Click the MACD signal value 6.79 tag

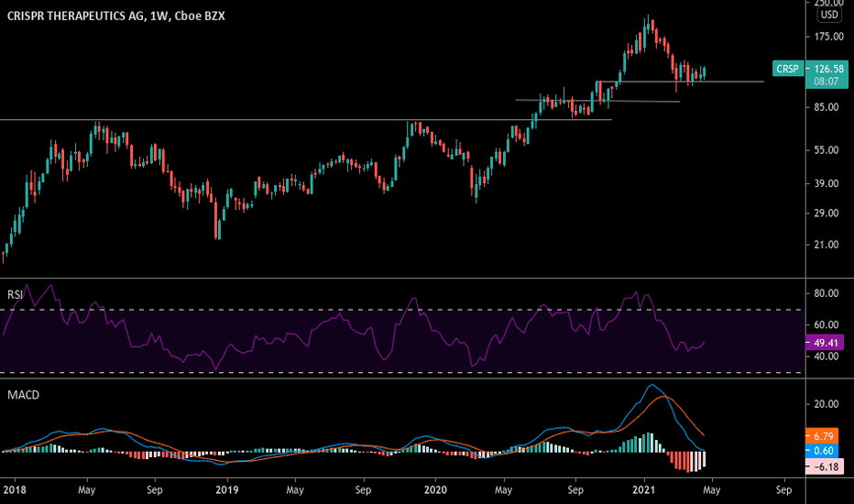pos(824,436)
